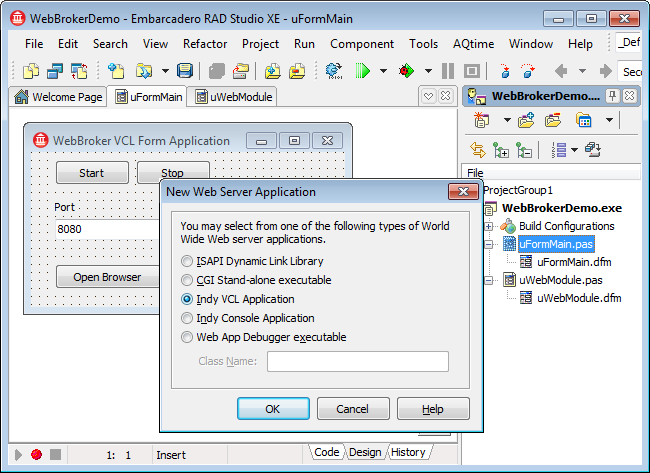This screenshot has width=650, height=473.
Task: Click the Pause toolbar icon
Action: (448, 71)
